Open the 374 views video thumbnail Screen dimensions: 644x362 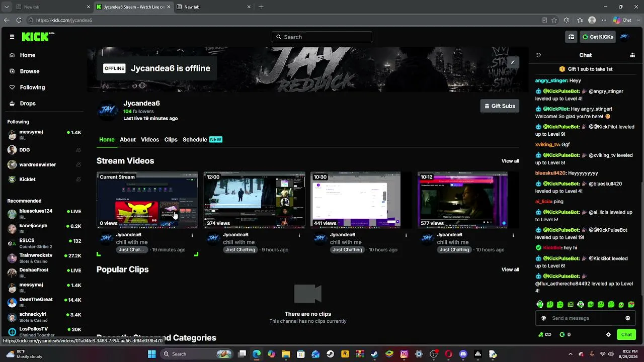(x=254, y=200)
